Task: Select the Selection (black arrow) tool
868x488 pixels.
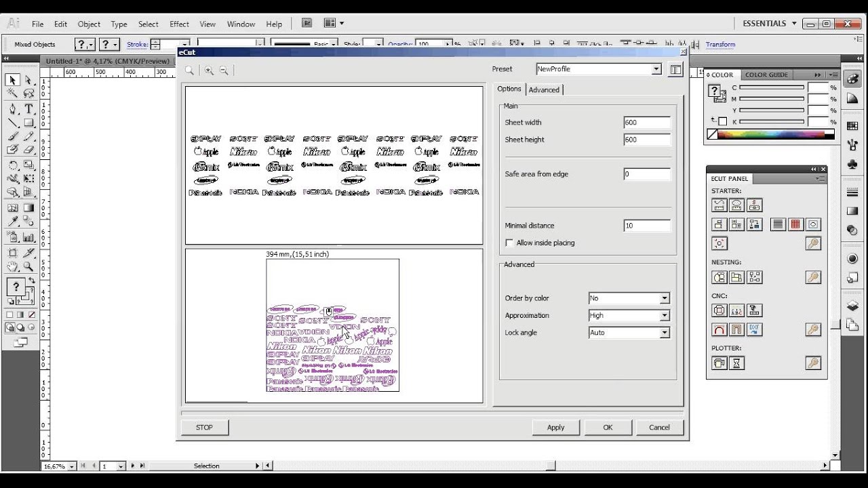Action: coord(13,80)
